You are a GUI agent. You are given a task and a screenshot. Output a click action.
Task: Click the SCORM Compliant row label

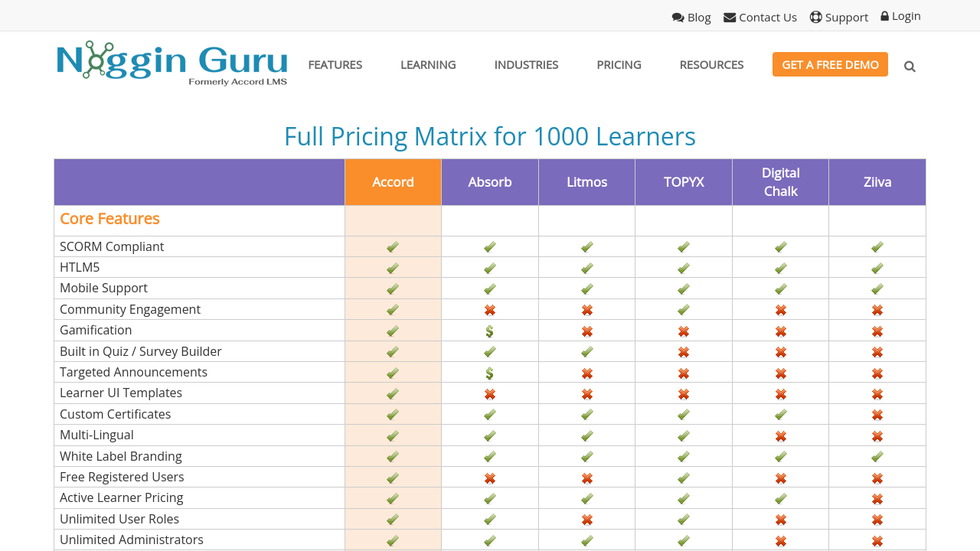(112, 246)
